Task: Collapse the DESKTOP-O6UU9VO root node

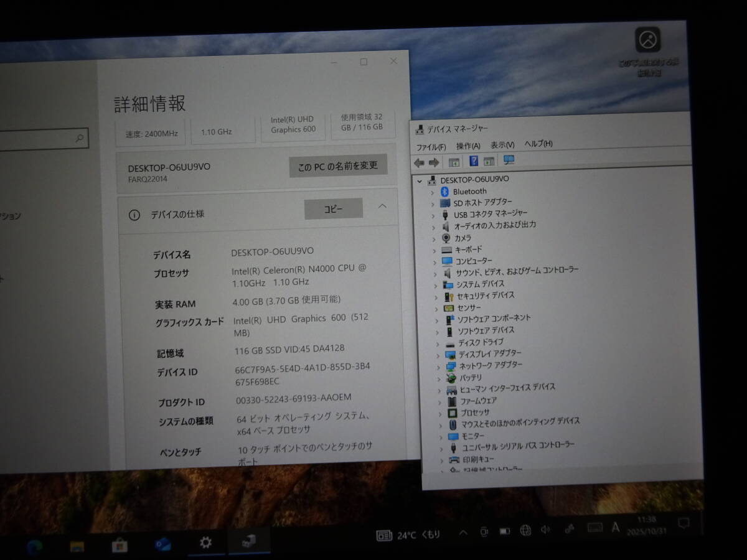Action: 420,180
